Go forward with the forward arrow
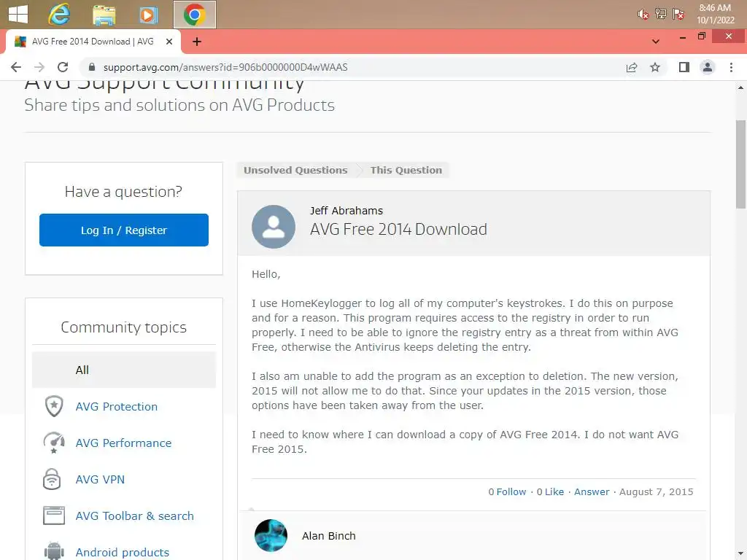This screenshot has width=747, height=560. (x=39, y=67)
